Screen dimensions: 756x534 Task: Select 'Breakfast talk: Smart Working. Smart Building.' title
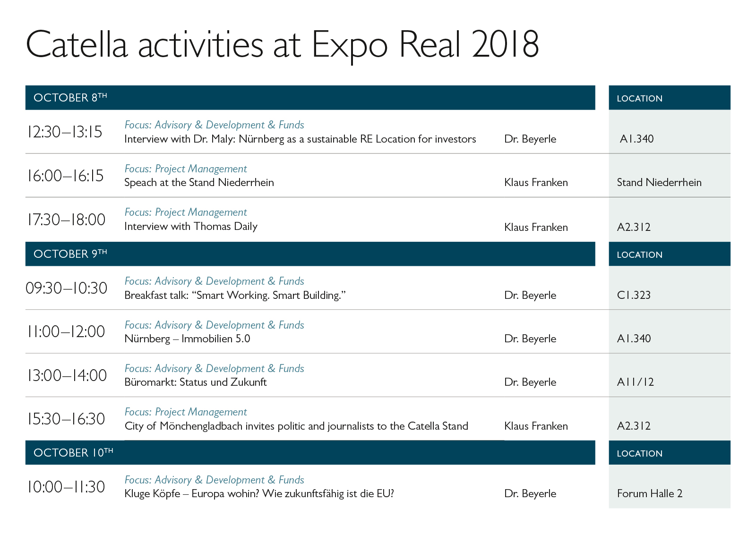pyautogui.click(x=235, y=296)
